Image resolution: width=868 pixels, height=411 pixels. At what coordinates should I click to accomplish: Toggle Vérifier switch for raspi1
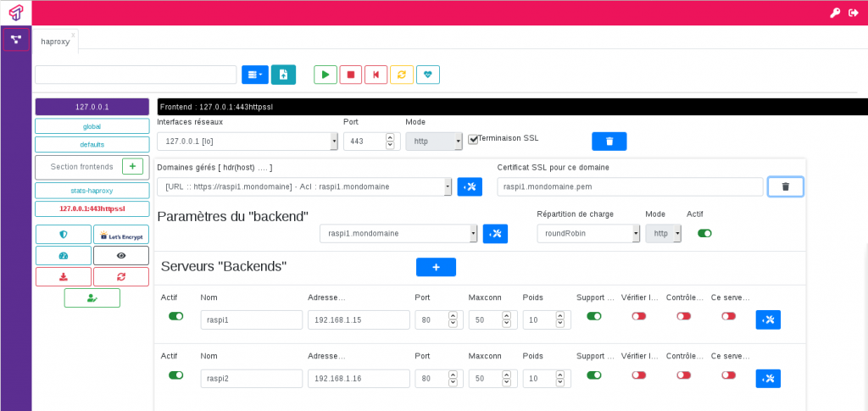(x=639, y=316)
